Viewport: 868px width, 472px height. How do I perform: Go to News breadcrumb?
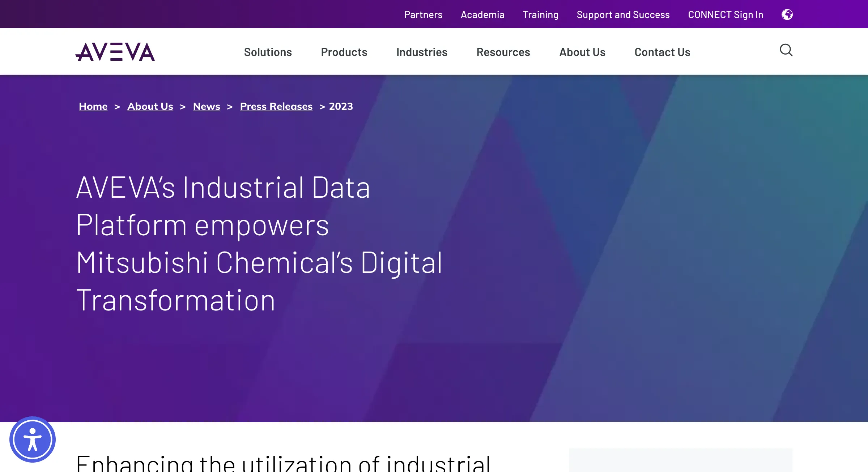click(207, 106)
